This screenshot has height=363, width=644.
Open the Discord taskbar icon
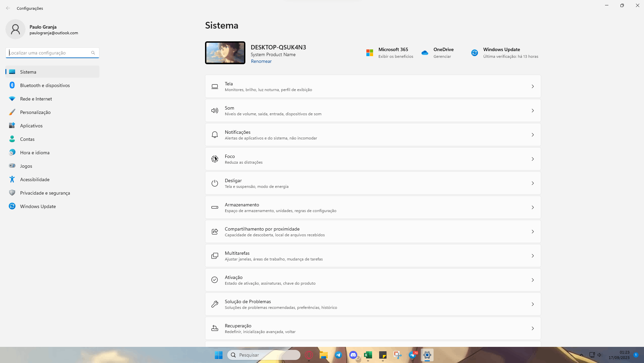pyautogui.click(x=353, y=355)
